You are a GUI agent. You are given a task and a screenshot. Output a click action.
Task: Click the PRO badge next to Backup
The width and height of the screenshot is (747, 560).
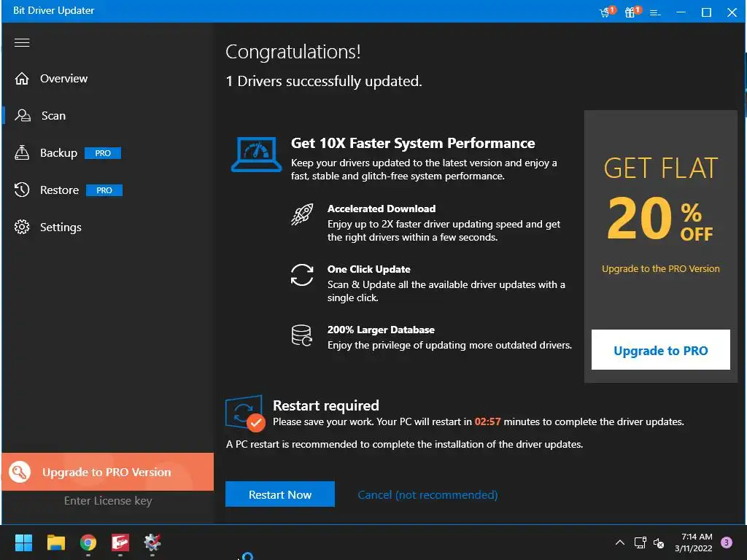click(103, 153)
